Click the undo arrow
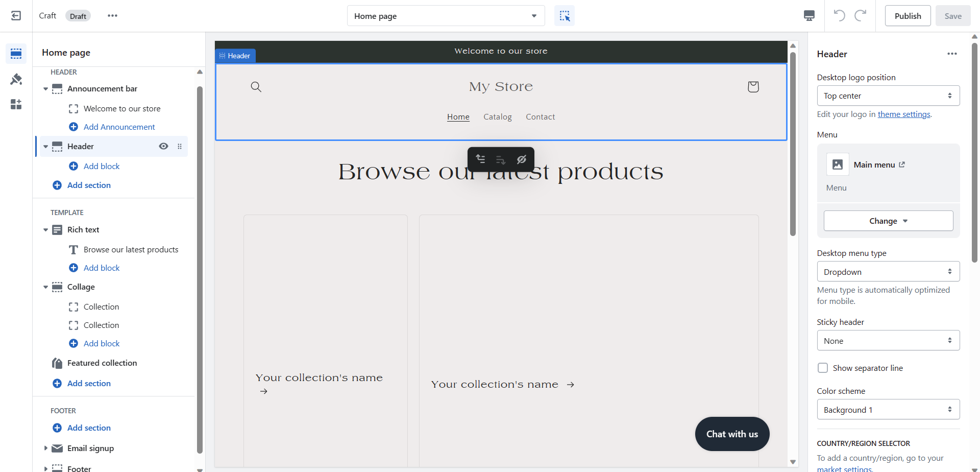 pyautogui.click(x=840, y=16)
